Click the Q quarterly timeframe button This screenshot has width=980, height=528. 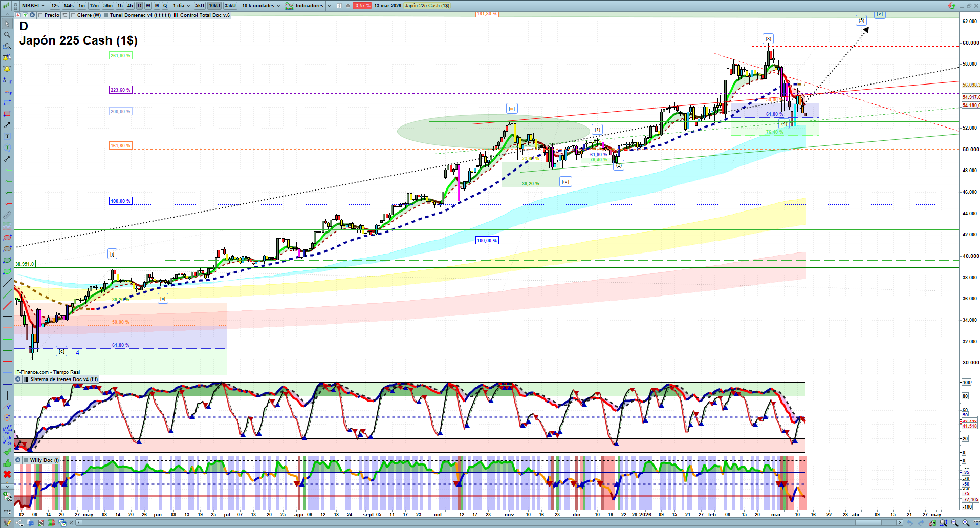click(165, 6)
